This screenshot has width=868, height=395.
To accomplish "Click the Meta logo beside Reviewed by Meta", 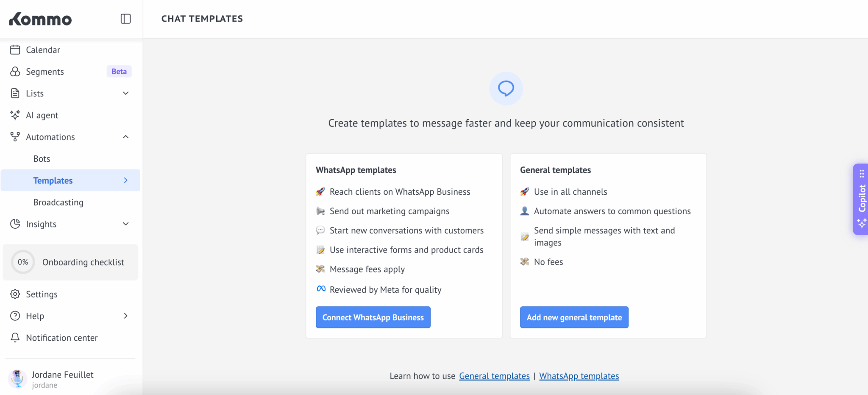I will pos(321,289).
